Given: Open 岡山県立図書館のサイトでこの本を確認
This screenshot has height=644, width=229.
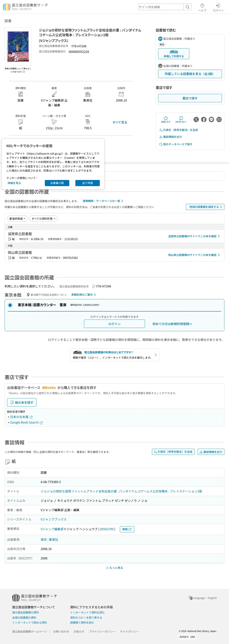Looking at the screenshot, I should click(194, 255).
